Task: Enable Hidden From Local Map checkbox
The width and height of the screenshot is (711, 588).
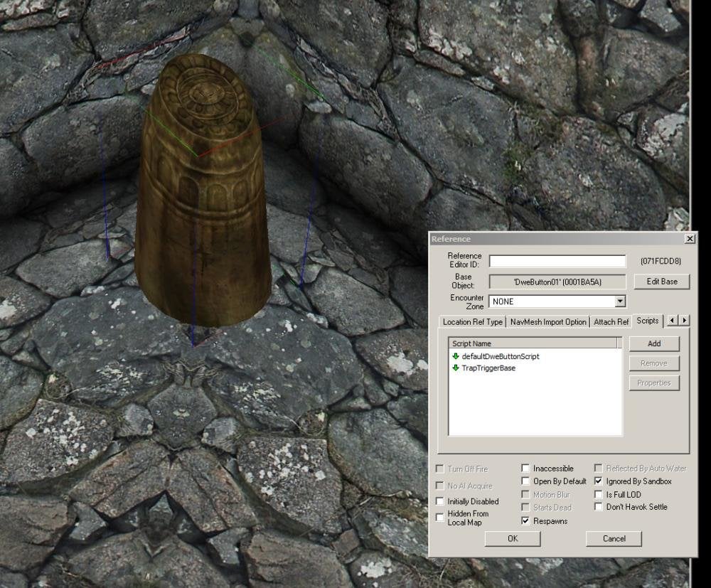Action: click(x=439, y=518)
